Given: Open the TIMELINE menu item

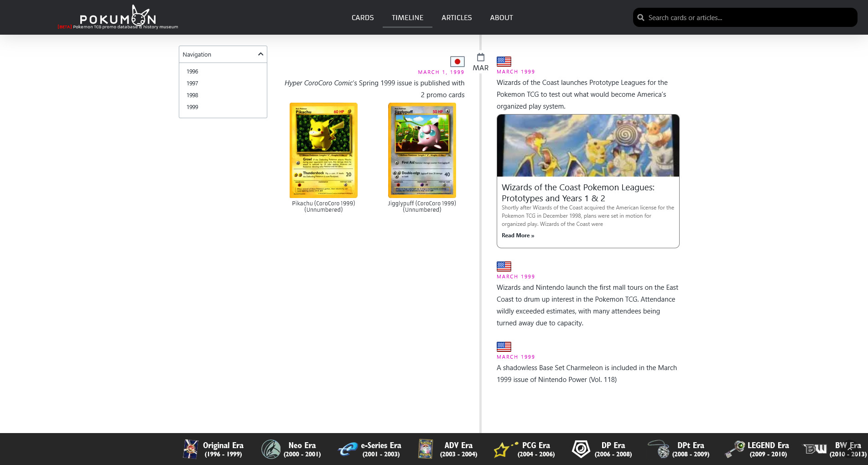Looking at the screenshot, I should tap(407, 18).
